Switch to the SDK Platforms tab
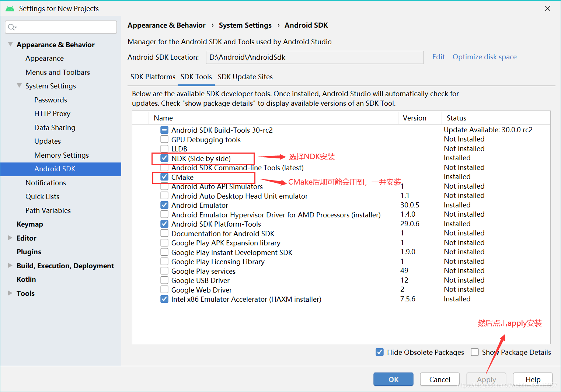Viewport: 561px width, 392px height. click(153, 77)
